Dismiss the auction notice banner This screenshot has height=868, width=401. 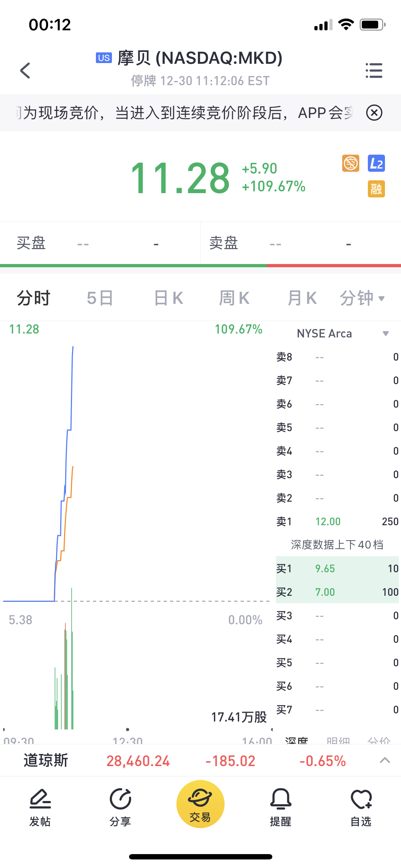(x=374, y=113)
